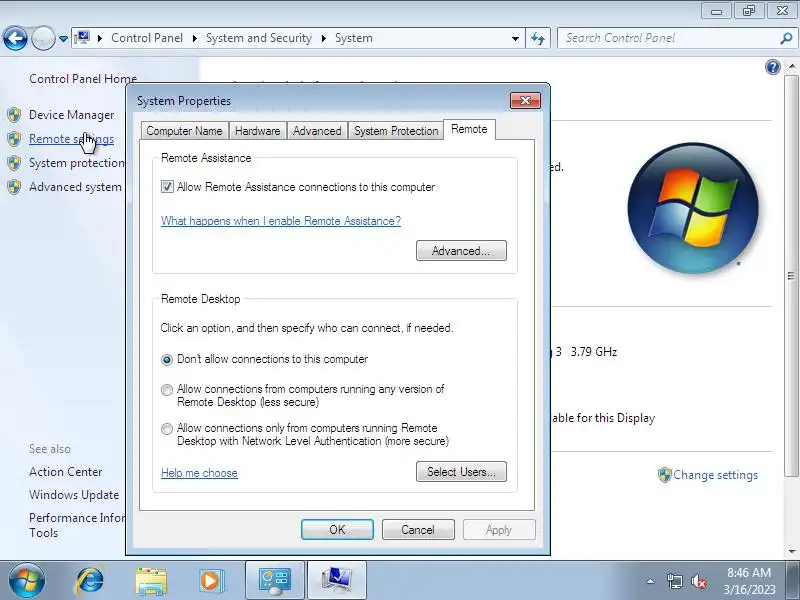Click the System window vertical scrollbar thumb

(x=791, y=276)
